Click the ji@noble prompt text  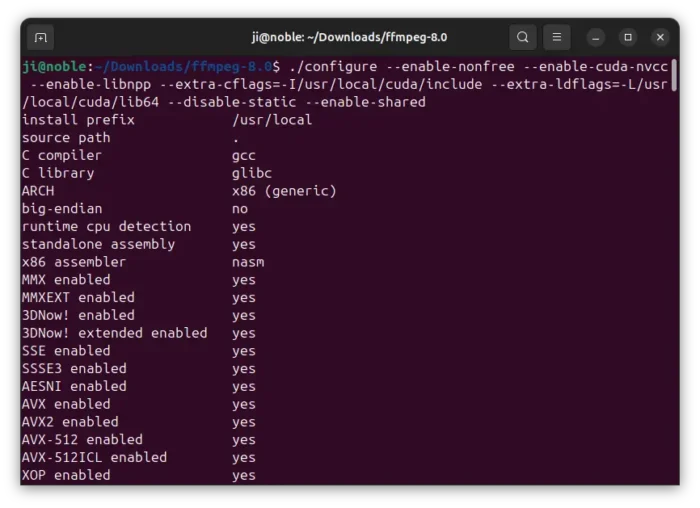[x=54, y=67]
